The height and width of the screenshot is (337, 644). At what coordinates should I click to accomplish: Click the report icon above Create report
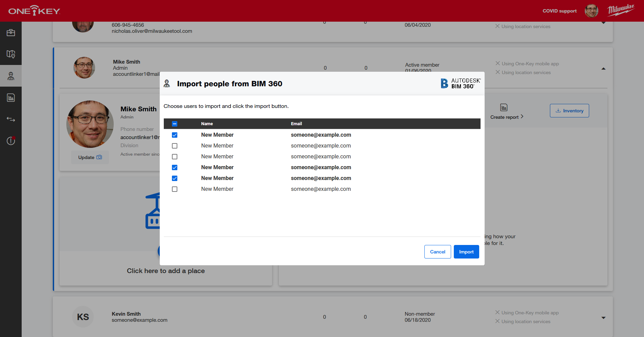[504, 108]
